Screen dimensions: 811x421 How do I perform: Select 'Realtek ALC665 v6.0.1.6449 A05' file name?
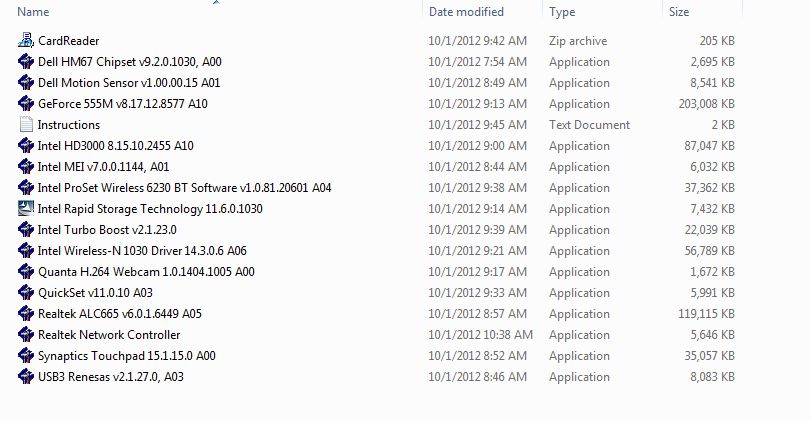(x=119, y=313)
